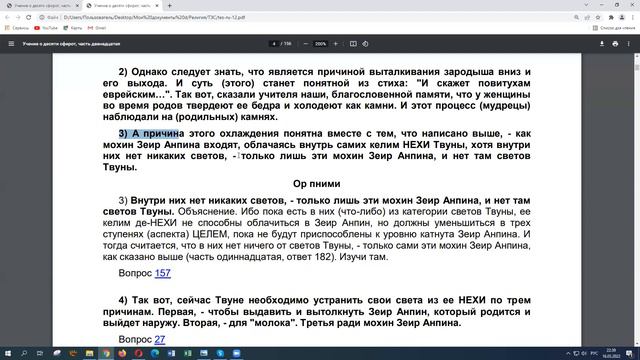Image resolution: width=640 pixels, height=360 pixels.
Task: Open File Explorer from the taskbar
Action: click(89, 353)
